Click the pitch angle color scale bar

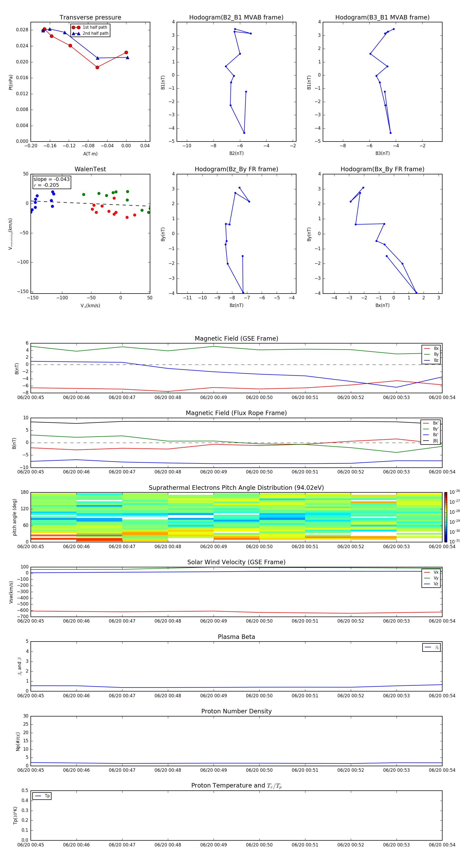[x=446, y=517]
